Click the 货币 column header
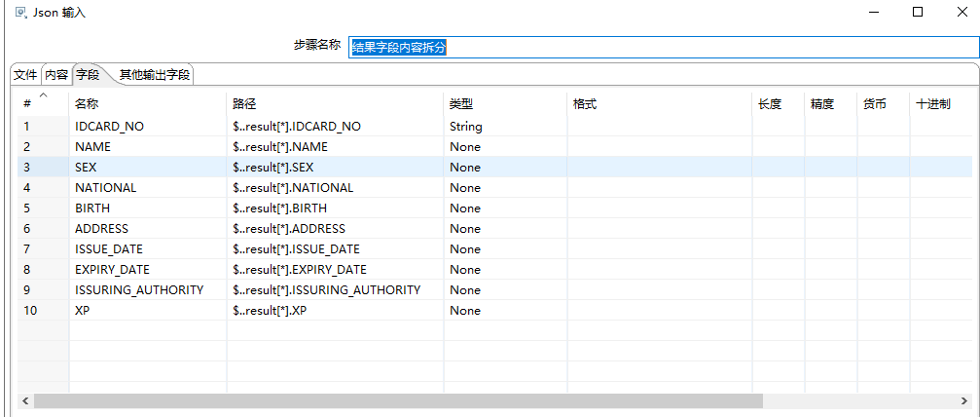 point(883,104)
